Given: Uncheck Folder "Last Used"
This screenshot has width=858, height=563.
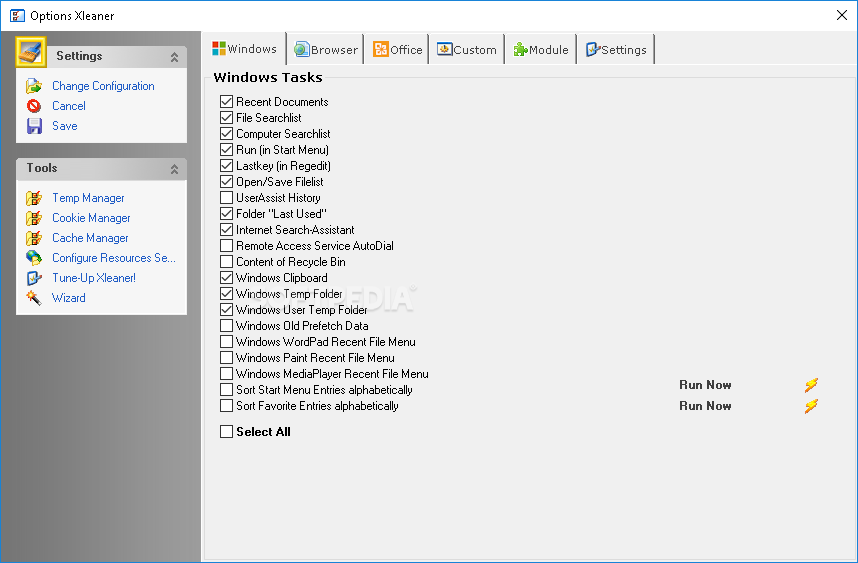Looking at the screenshot, I should click(x=227, y=214).
